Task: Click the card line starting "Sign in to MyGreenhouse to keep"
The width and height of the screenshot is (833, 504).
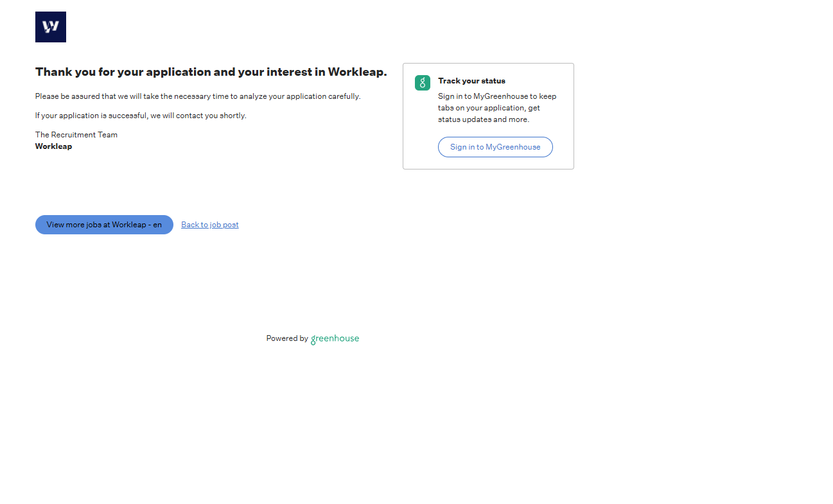Action: click(x=497, y=96)
